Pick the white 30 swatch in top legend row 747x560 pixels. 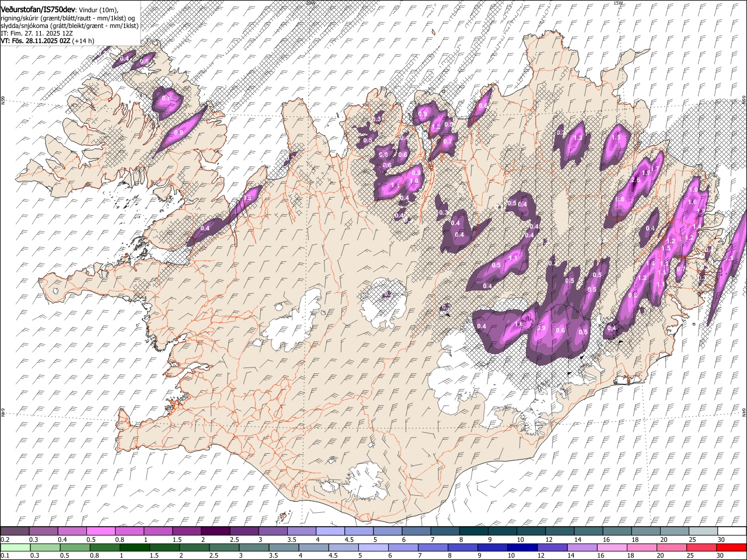(x=732, y=531)
